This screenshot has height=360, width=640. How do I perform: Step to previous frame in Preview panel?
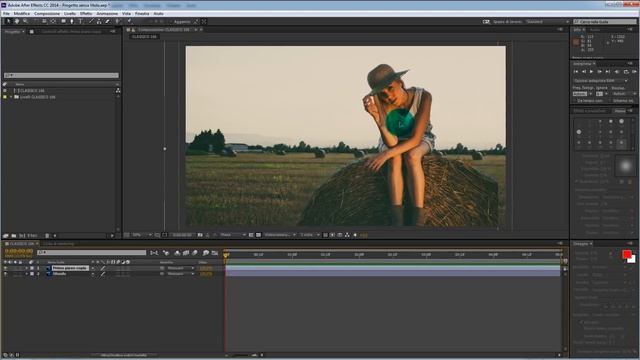584,71
